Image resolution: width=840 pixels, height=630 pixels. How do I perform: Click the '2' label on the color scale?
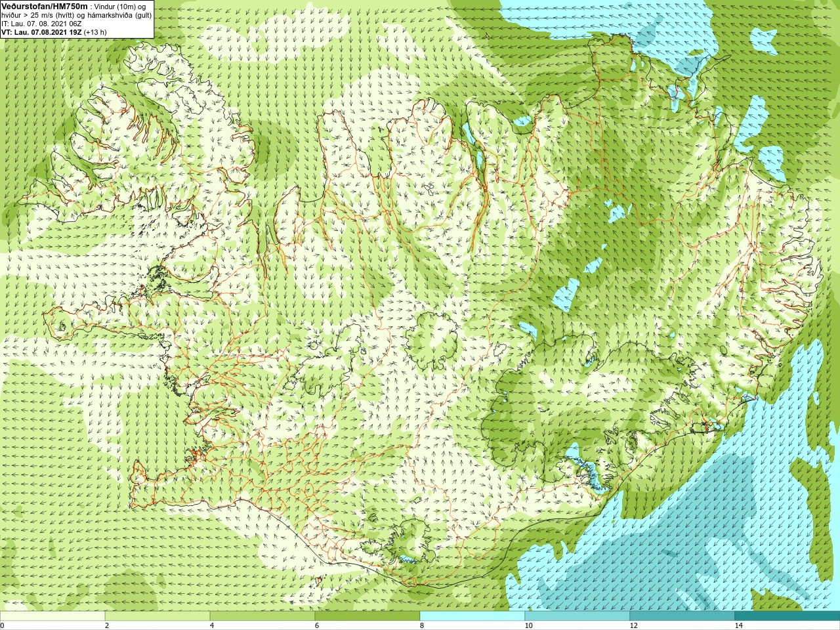107,625
